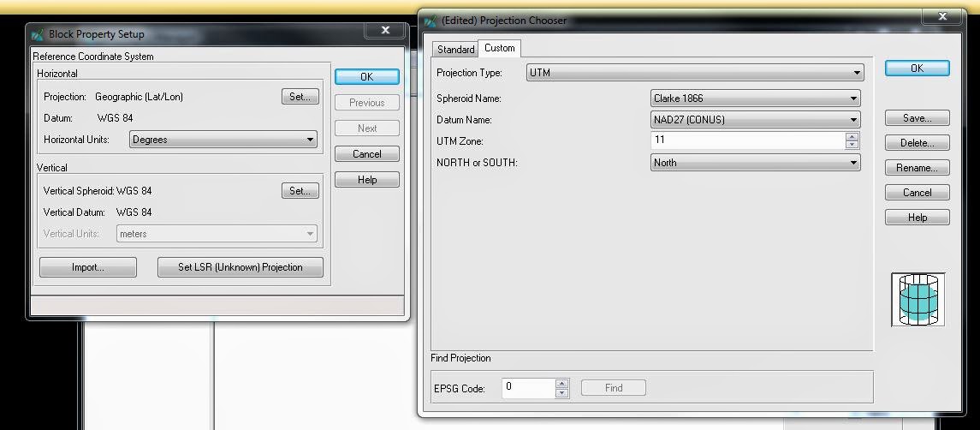Image resolution: width=980 pixels, height=430 pixels.
Task: Decrease the UTM Zone value with down arrow
Action: point(852,146)
